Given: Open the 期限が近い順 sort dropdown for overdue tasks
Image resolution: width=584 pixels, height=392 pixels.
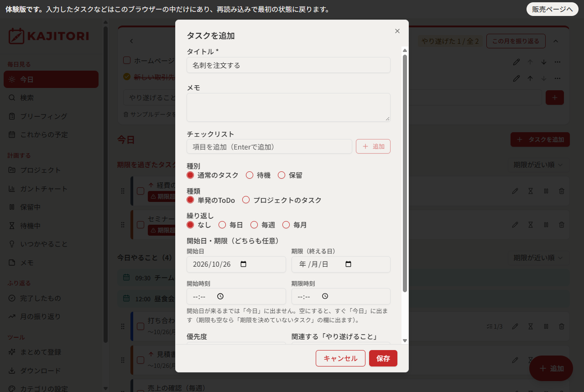Looking at the screenshot, I should pos(538,165).
